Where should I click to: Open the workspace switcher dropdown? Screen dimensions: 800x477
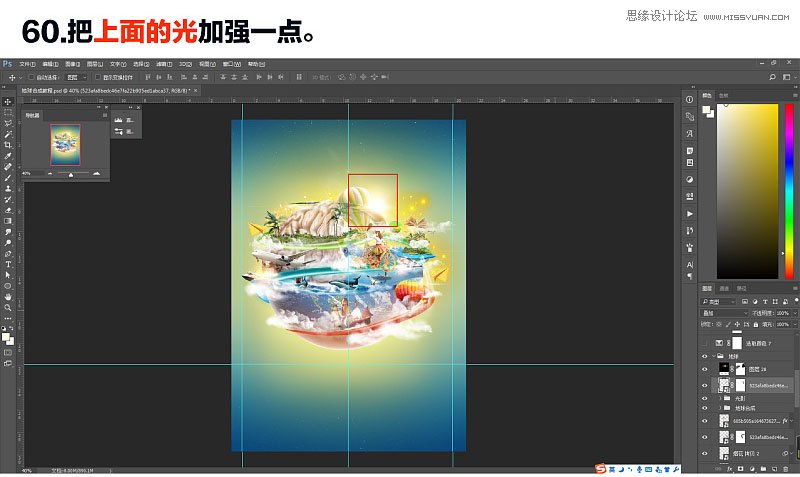788,77
